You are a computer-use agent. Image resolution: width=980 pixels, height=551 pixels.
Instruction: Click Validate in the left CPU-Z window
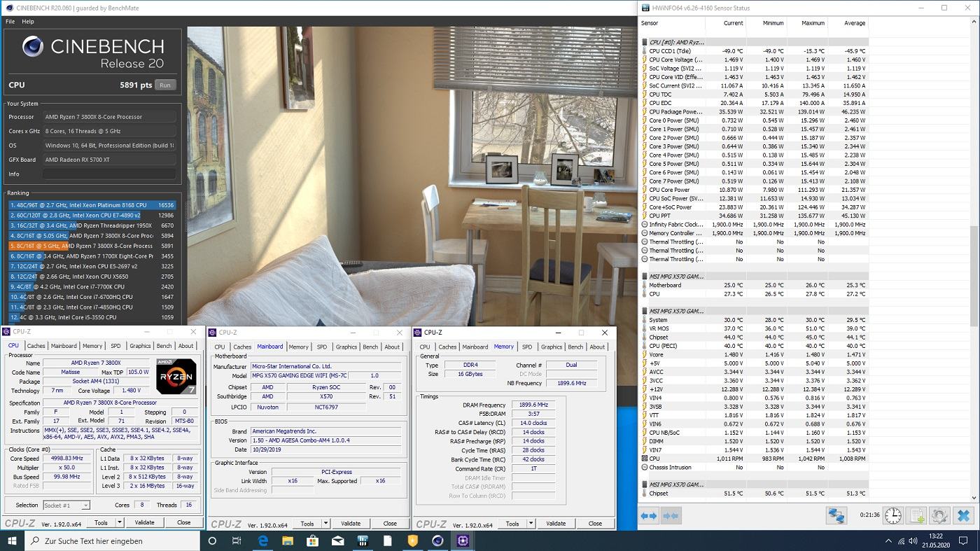tap(144, 522)
